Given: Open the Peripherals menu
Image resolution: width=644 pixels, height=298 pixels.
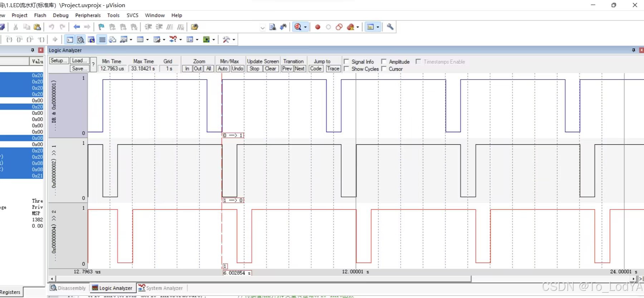Looking at the screenshot, I should 88,15.
